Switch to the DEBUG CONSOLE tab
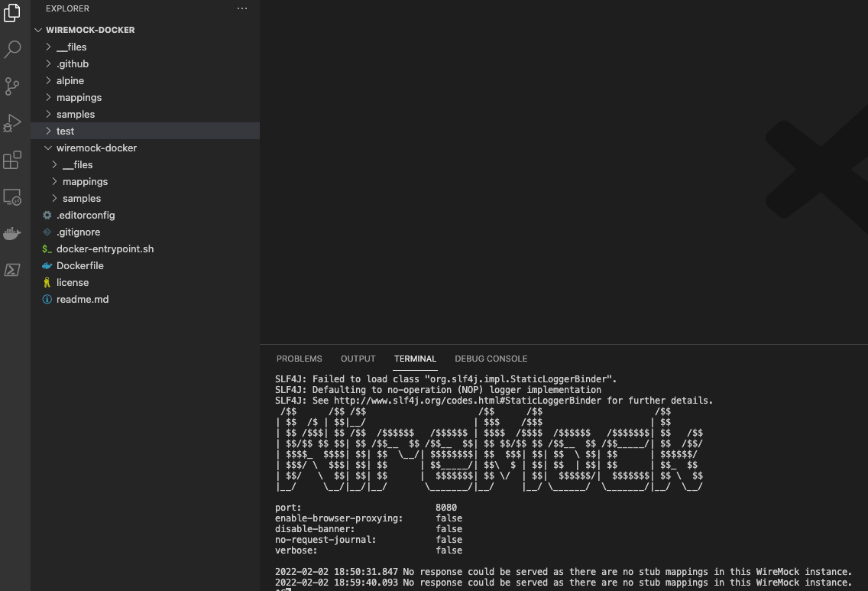This screenshot has height=591, width=868. (491, 359)
